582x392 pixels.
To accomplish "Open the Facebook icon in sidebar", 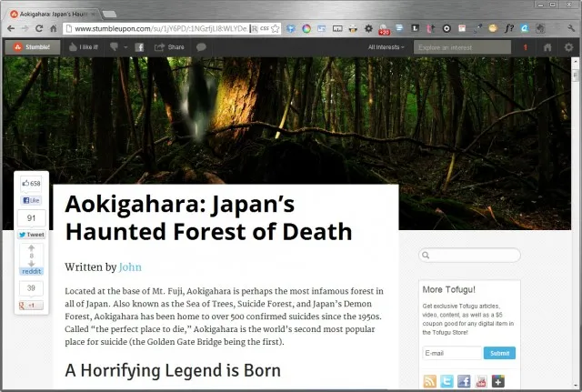I will click(464, 381).
